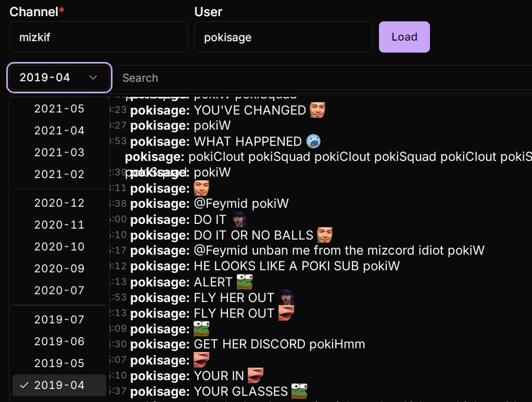Click the pokisage username on GET HER DISCORD line
Viewport: 532px width, 402px height.
pos(160,344)
